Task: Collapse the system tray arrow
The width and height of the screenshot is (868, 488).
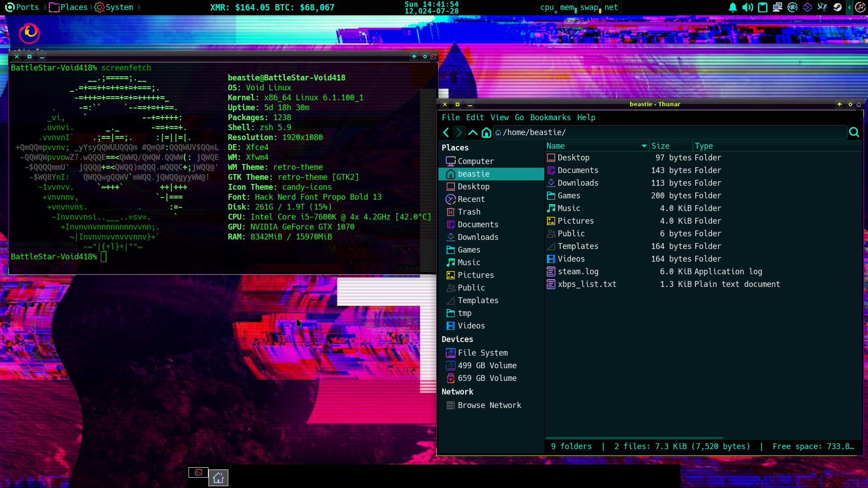Action: pos(849,7)
